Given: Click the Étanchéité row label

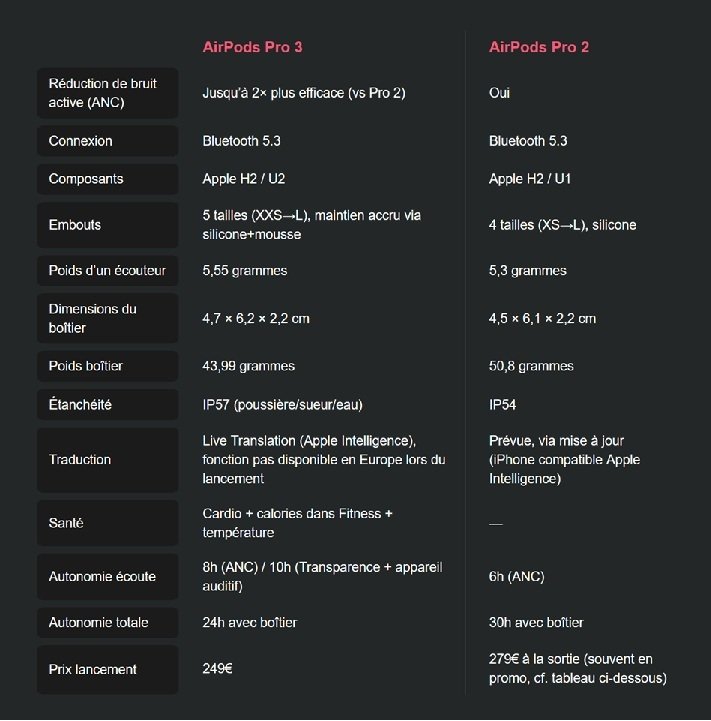Looking at the screenshot, I should tap(80, 405).
